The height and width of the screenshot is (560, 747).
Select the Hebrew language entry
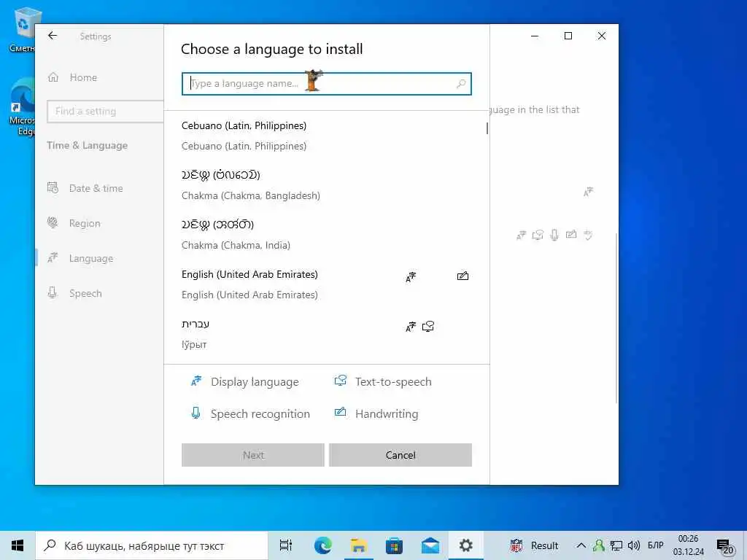(326, 334)
